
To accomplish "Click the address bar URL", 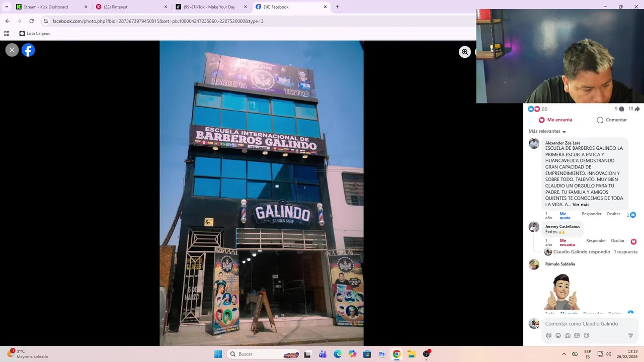I will 158,21.
